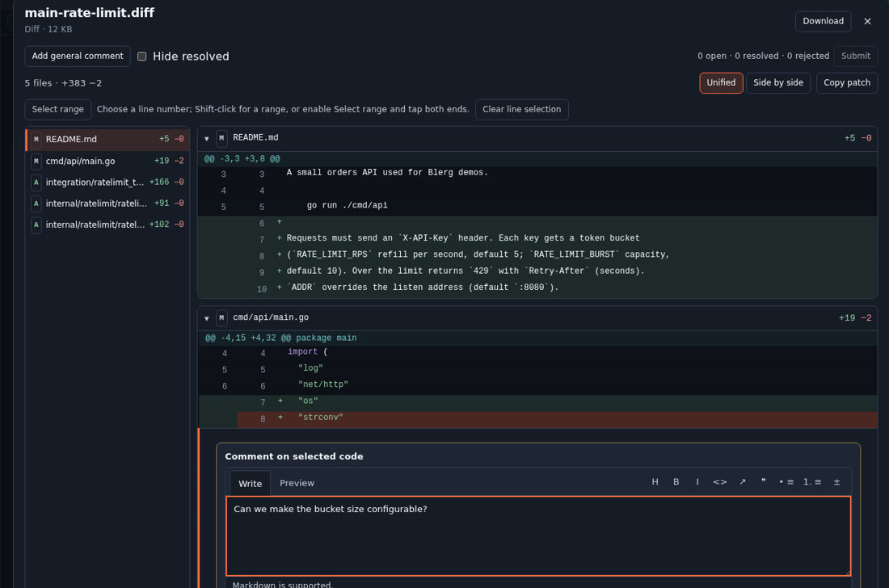Select line 5 with "log" import

point(537,369)
